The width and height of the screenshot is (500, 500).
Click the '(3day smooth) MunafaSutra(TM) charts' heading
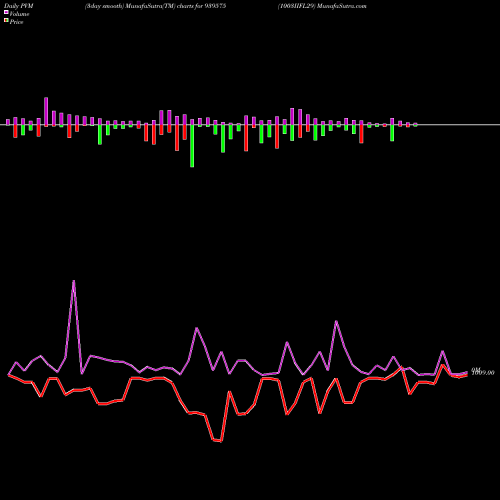pyautogui.click(x=139, y=6)
